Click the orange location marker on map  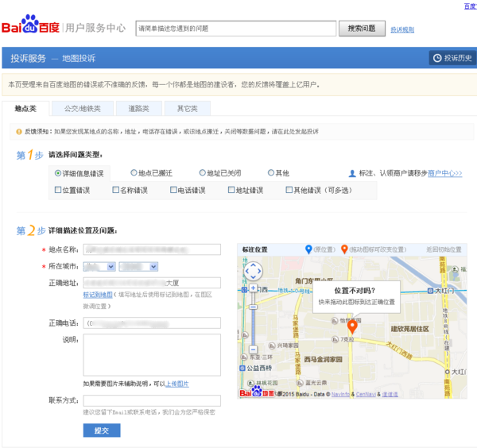tap(352, 326)
